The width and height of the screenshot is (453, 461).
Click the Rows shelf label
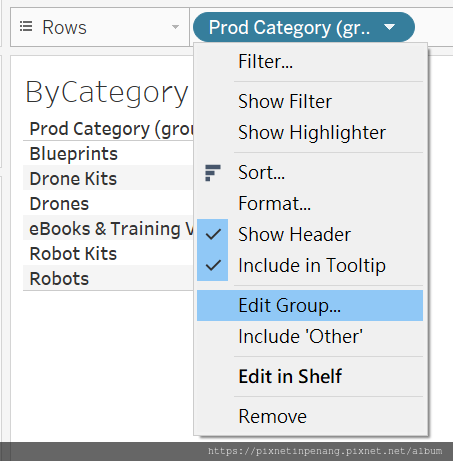point(64,27)
